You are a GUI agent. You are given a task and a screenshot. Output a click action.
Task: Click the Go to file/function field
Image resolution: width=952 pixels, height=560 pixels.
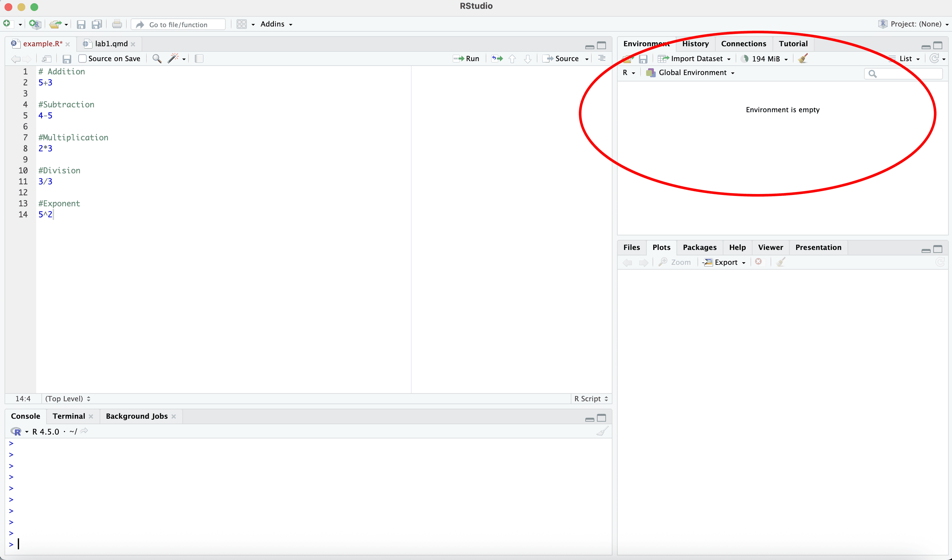pos(178,25)
